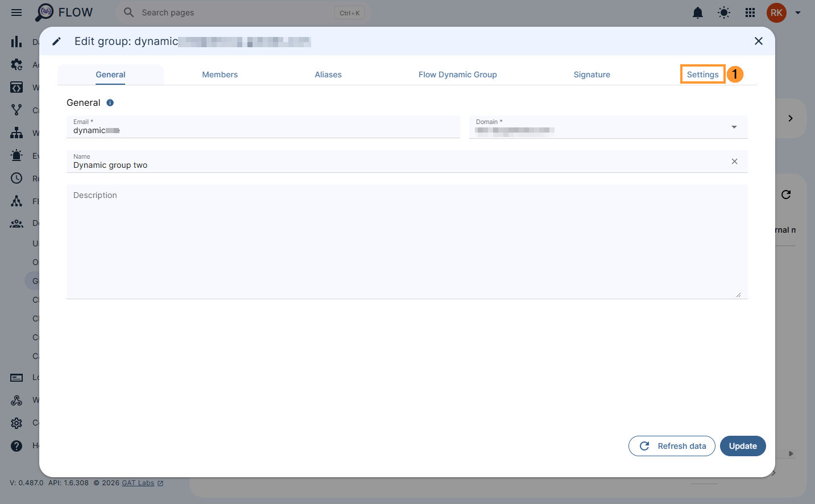Open the clock history sidebar icon
The image size is (815, 504).
[x=16, y=178]
